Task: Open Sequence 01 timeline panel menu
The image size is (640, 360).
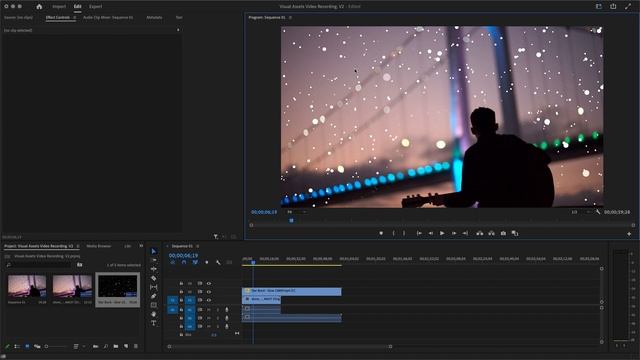Action: tap(198, 246)
